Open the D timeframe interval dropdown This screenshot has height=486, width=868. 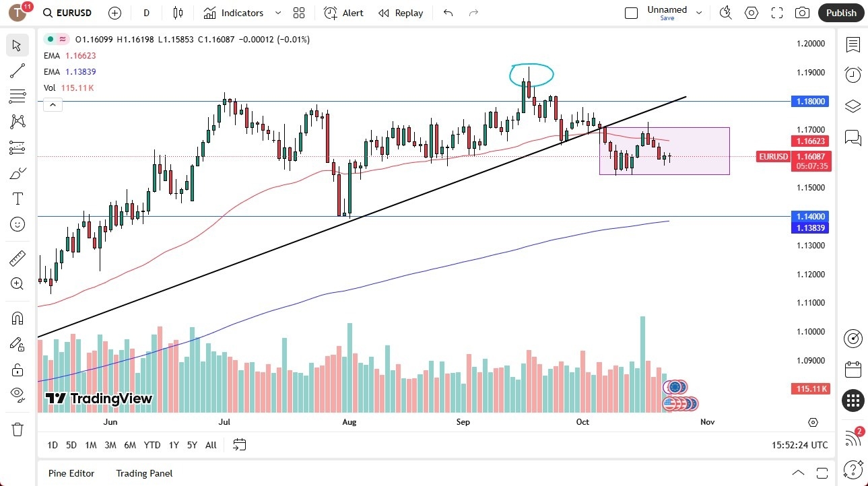coord(145,13)
